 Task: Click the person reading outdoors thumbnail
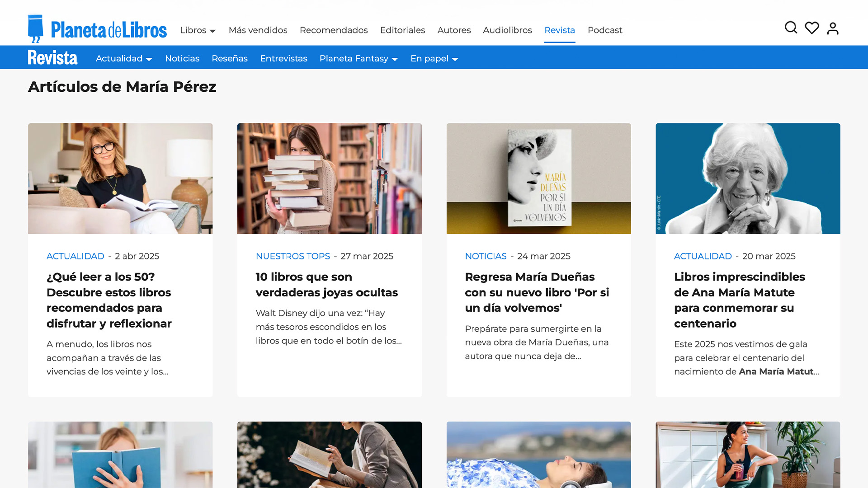330,455
